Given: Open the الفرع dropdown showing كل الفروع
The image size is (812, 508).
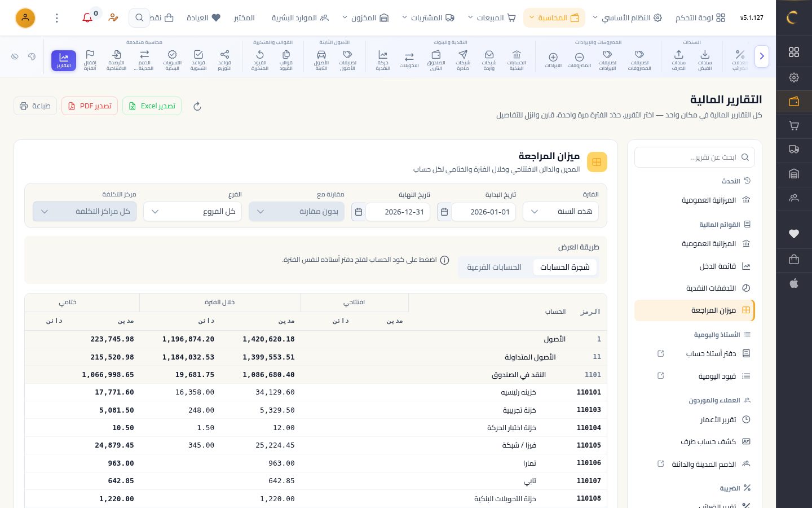Looking at the screenshot, I should pyautogui.click(x=192, y=212).
